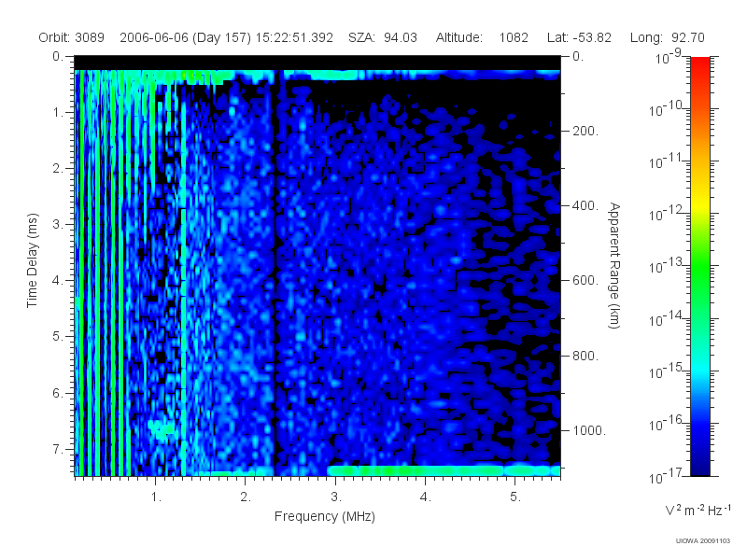Click the dark vertical gap near 2.3 MHz
The height and width of the screenshot is (560, 747).
click(275, 272)
